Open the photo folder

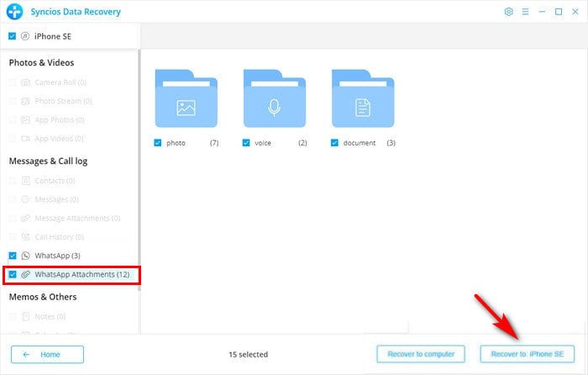click(x=186, y=98)
